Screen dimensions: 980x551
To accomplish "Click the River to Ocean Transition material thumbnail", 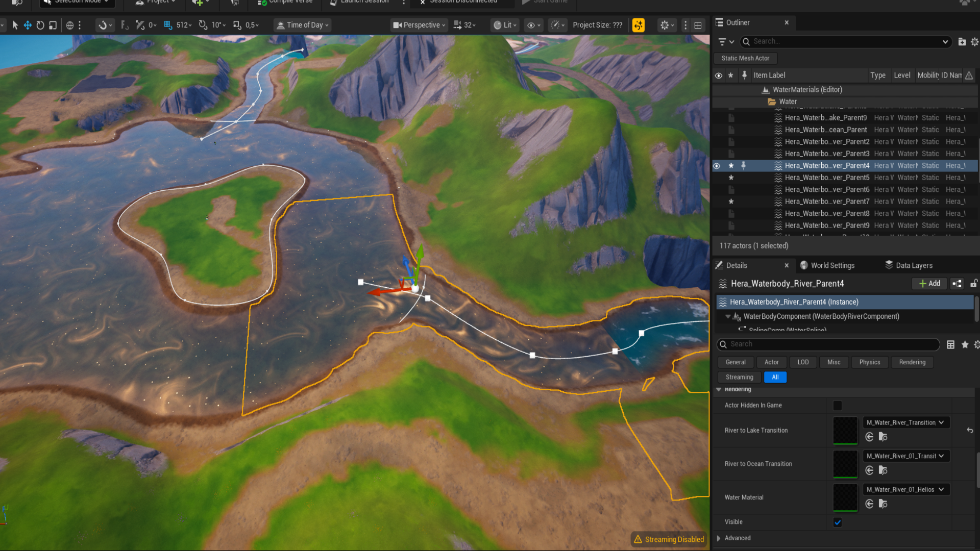I will coord(845,464).
